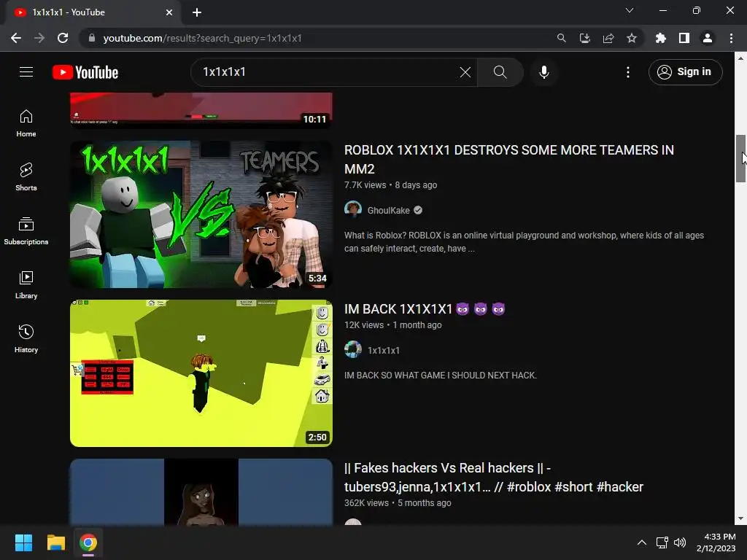Viewport: 747px width, 560px height.
Task: Reload the page
Action: [63, 38]
